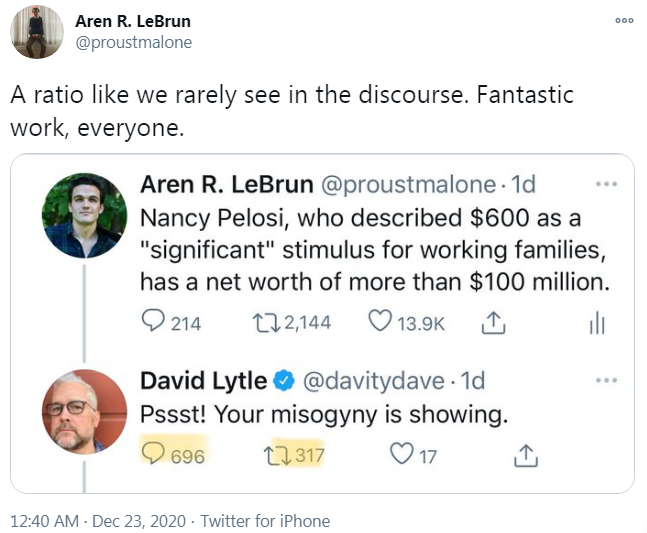
Task: Click the Twitter for iPhone source link
Action: [265, 521]
